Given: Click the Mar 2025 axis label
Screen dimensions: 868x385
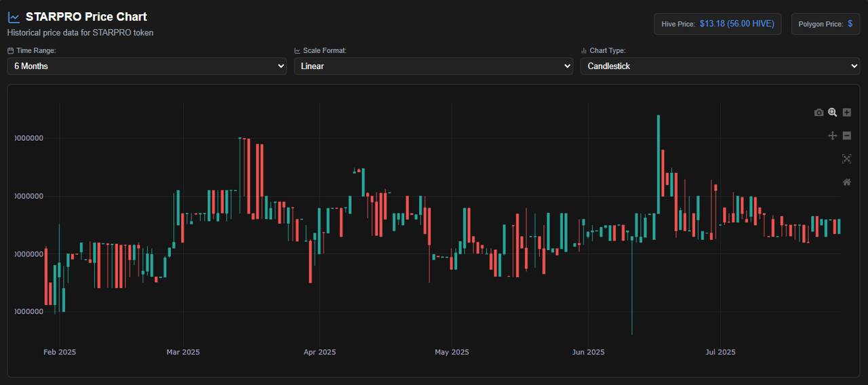Looking at the screenshot, I should click(x=183, y=352).
